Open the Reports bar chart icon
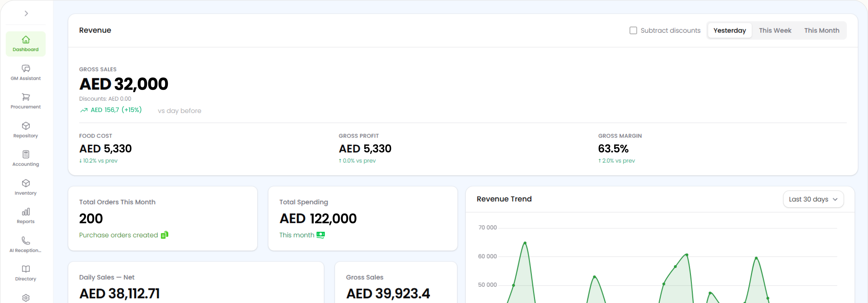 pyautogui.click(x=26, y=212)
